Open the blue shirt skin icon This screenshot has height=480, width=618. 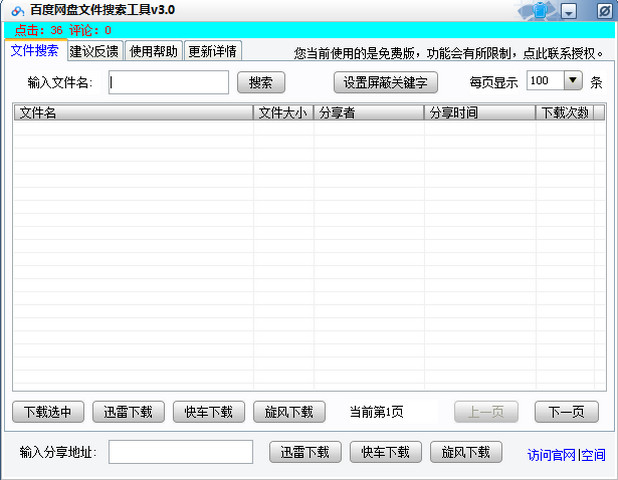coord(540,11)
